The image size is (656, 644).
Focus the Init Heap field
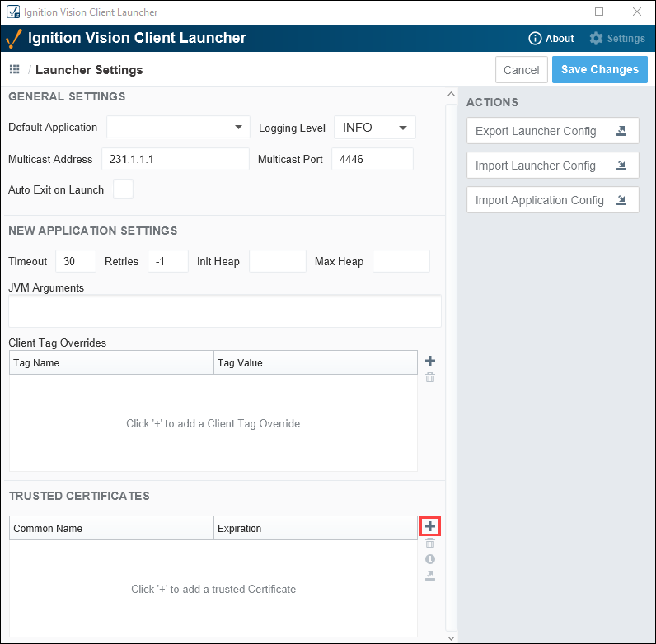(x=278, y=261)
